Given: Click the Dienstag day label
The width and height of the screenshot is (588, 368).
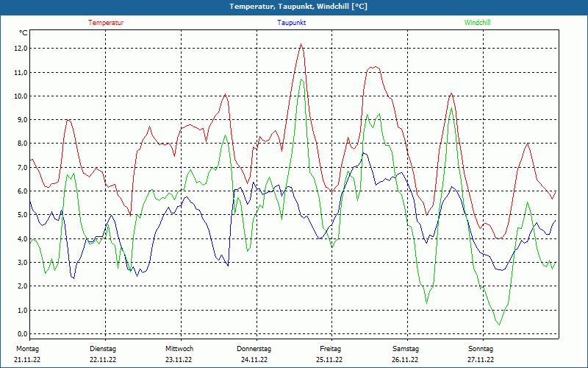Looking at the screenshot, I should (103, 349).
